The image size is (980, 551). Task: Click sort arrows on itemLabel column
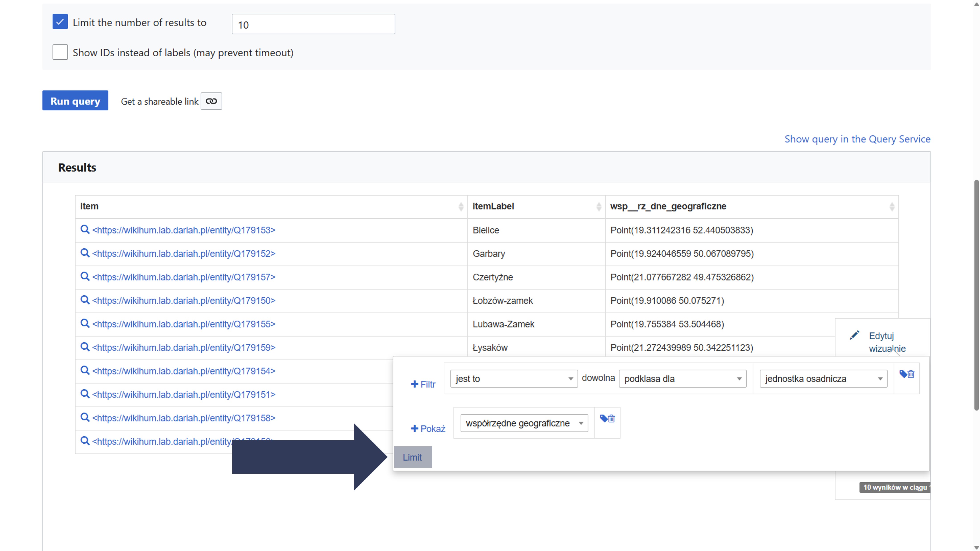[x=598, y=207]
